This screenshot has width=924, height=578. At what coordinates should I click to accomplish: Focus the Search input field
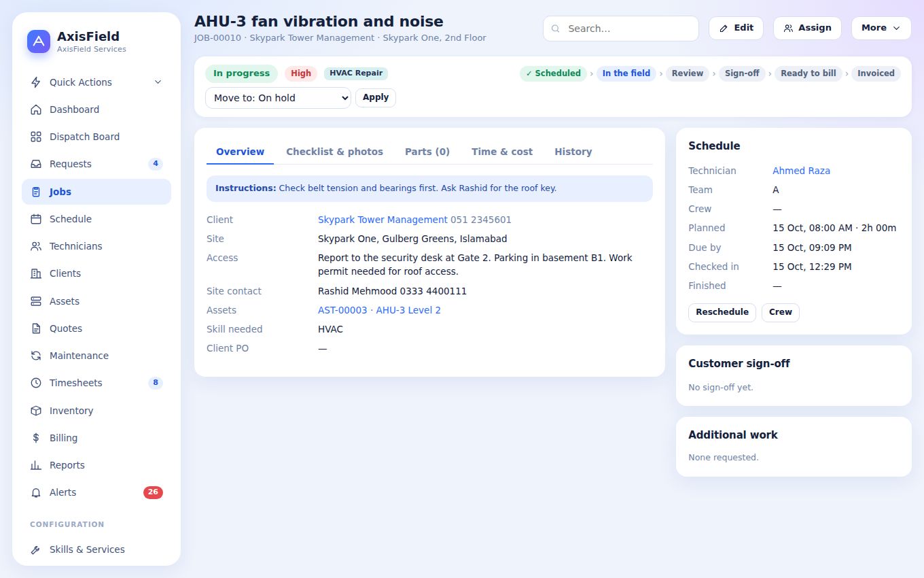(621, 29)
